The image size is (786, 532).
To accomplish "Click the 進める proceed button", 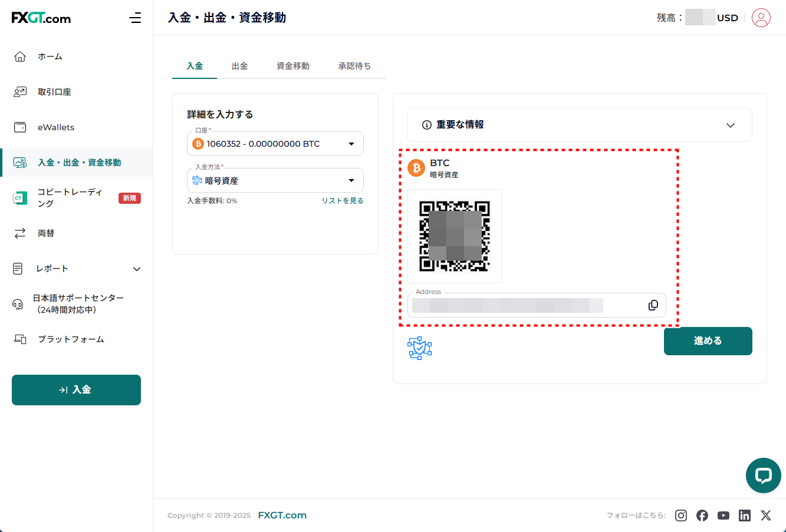I will tap(708, 341).
